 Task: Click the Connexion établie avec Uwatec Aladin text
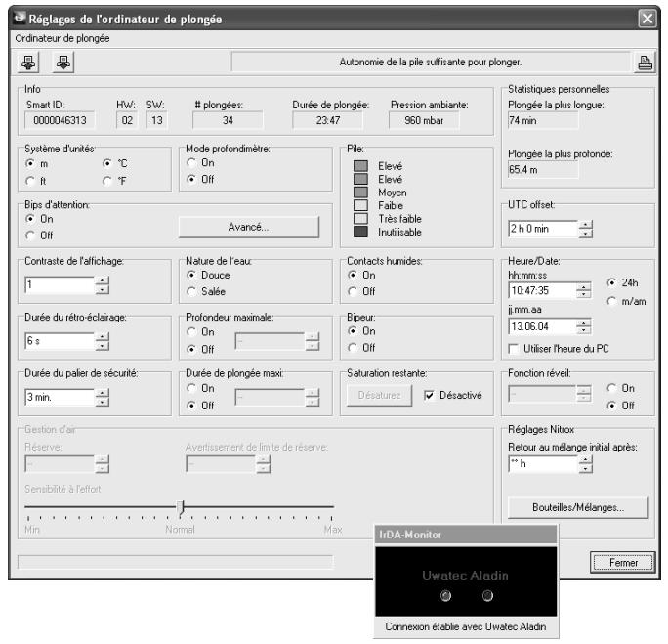(x=465, y=626)
